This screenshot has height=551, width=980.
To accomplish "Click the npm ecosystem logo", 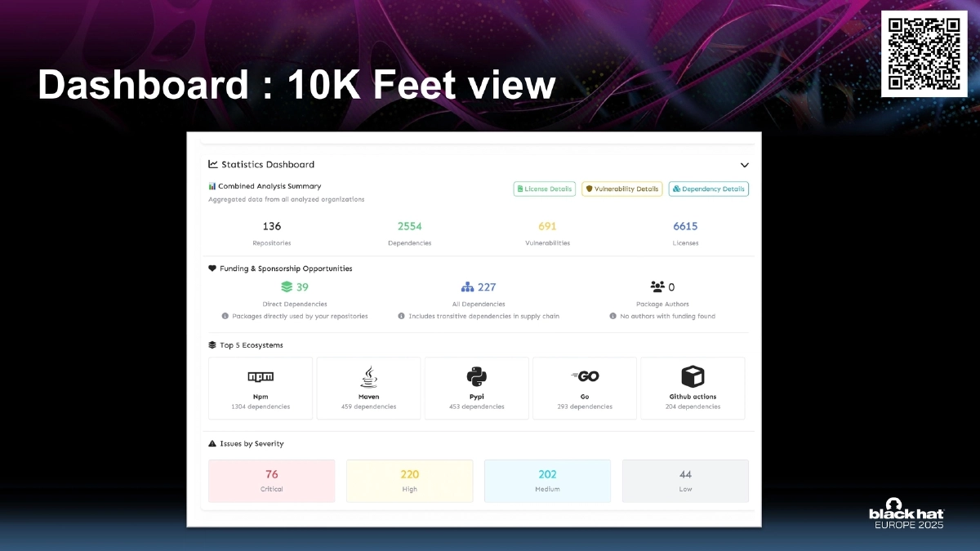I will (261, 376).
